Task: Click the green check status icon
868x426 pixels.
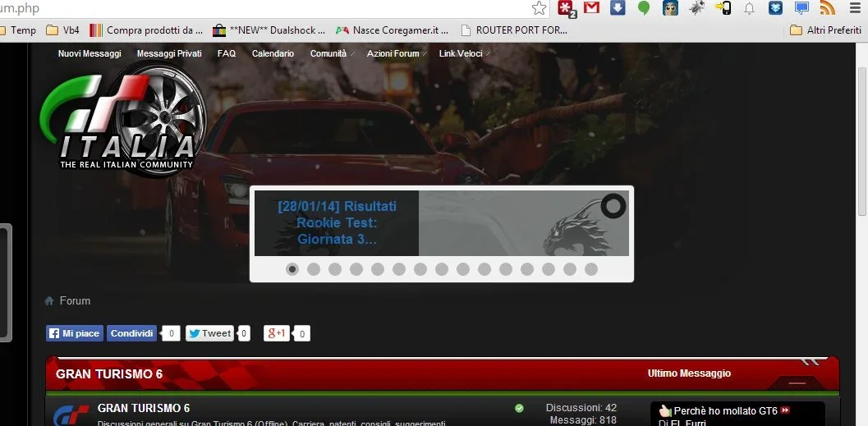Action: pyautogui.click(x=519, y=408)
